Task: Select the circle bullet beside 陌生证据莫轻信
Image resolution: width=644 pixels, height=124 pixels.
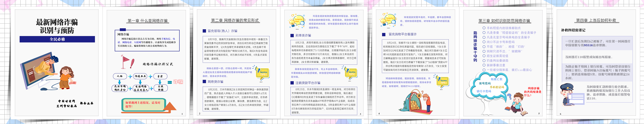Action: tap(484, 56)
